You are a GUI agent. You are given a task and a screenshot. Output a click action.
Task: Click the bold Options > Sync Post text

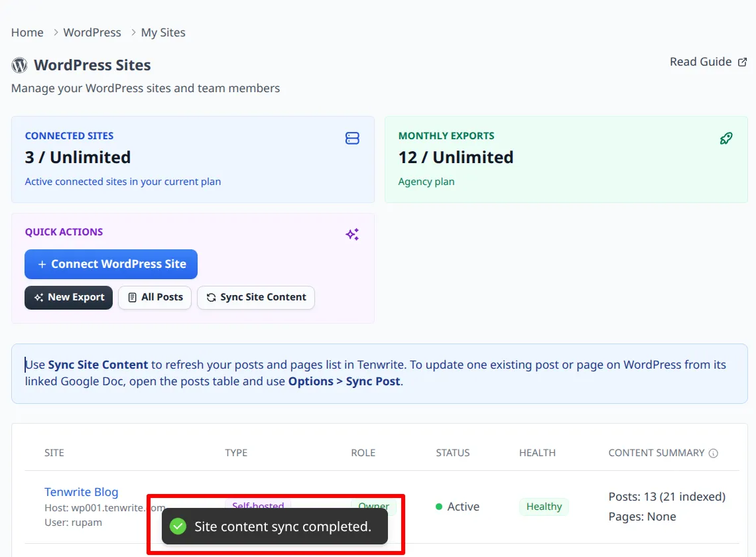pyautogui.click(x=344, y=381)
